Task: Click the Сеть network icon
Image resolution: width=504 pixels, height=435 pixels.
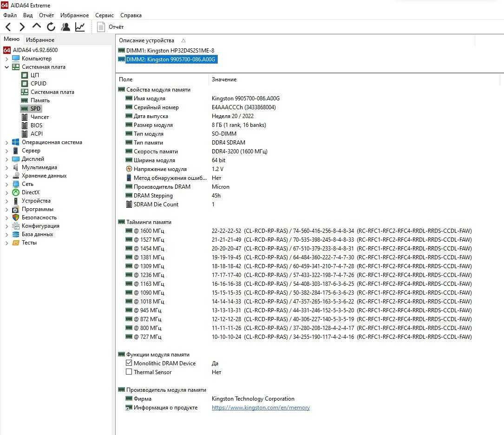Action: (x=16, y=184)
